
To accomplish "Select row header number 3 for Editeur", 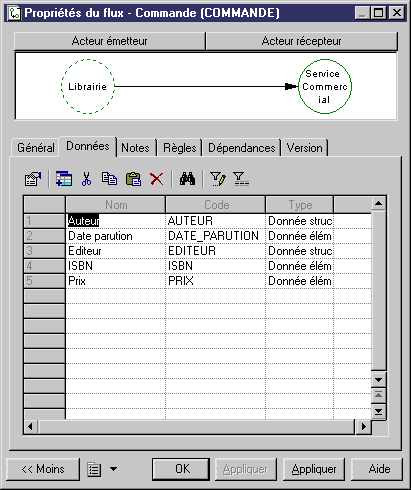I will click(44, 251).
